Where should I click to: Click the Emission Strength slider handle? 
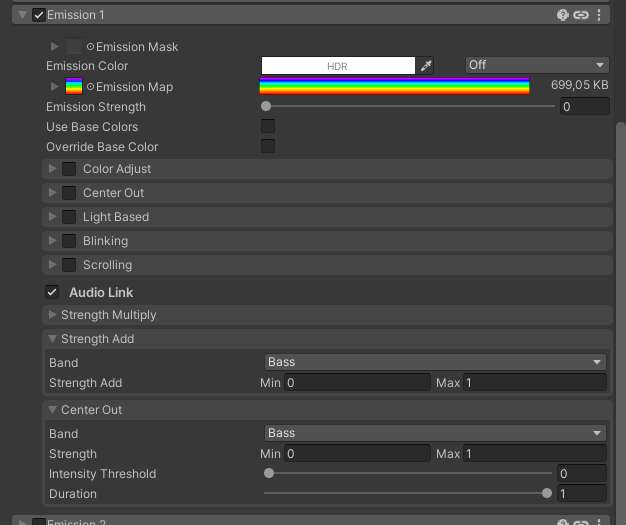pyautogui.click(x=266, y=106)
